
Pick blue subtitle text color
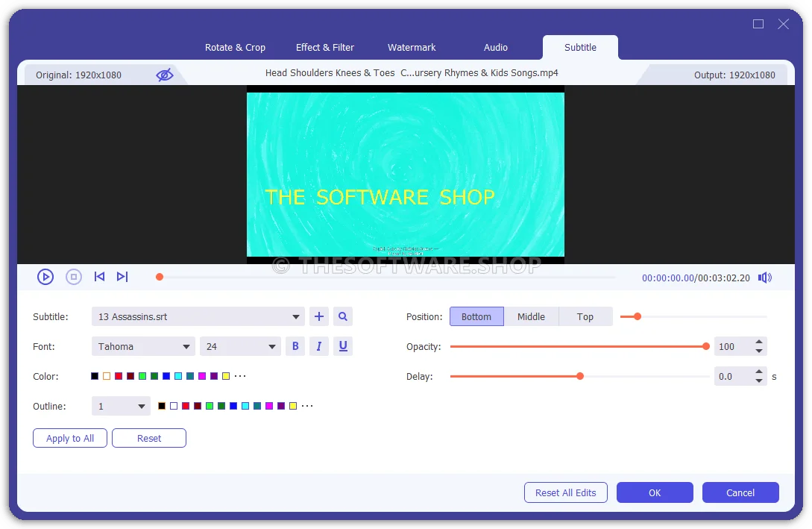pos(166,376)
